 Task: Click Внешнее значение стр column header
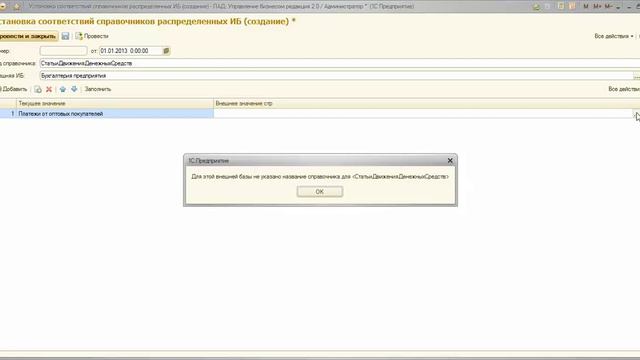427,104
